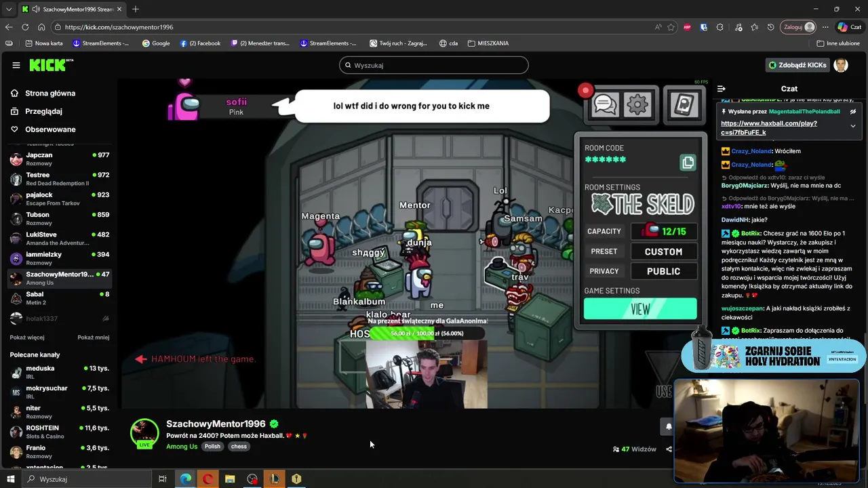Open the MIESZKANIA bookmarks folder
Image resolution: width=868 pixels, height=488 pixels.
point(488,43)
